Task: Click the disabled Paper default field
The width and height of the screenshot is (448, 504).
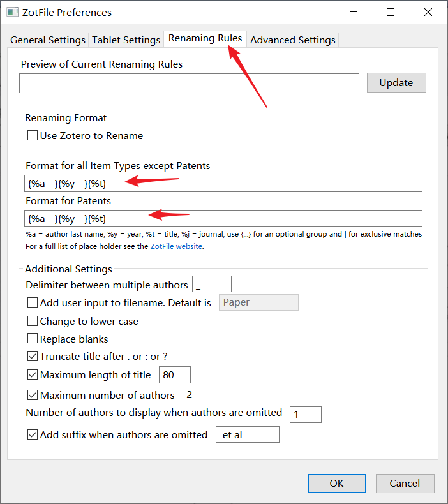Action: coord(258,302)
